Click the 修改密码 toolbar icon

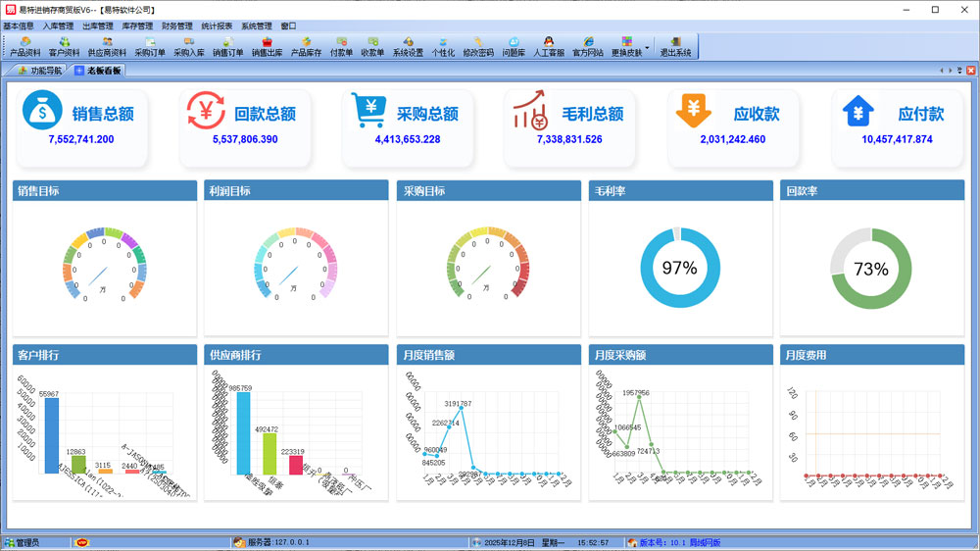coord(478,46)
